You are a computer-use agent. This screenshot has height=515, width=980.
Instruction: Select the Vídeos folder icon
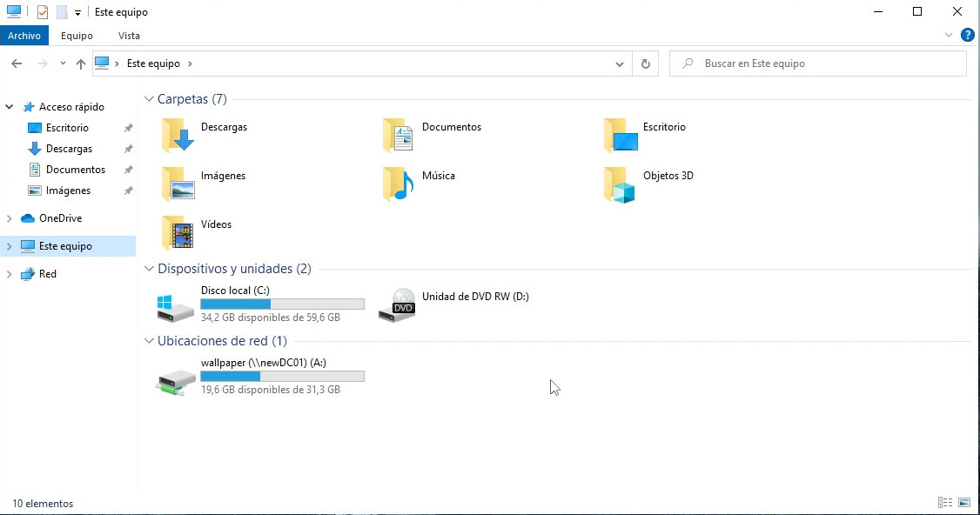[179, 233]
